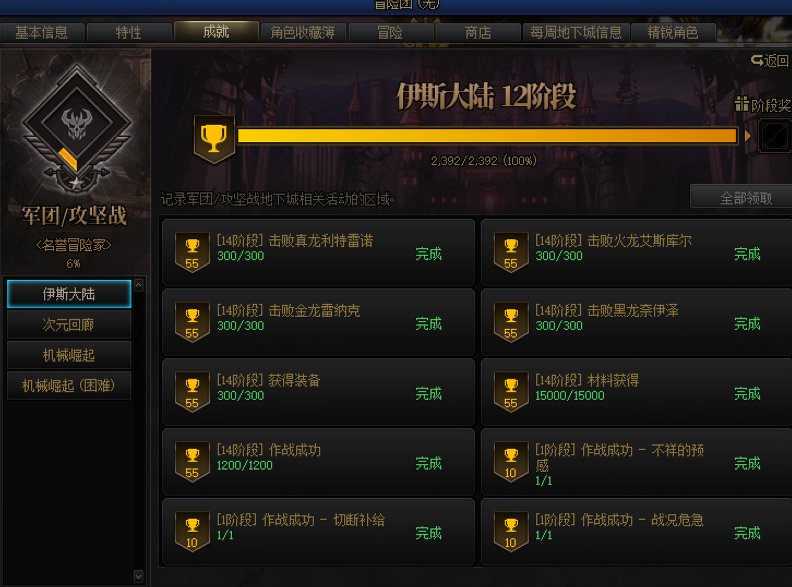
Task: Click the stage reward box icon
Action: (775, 135)
